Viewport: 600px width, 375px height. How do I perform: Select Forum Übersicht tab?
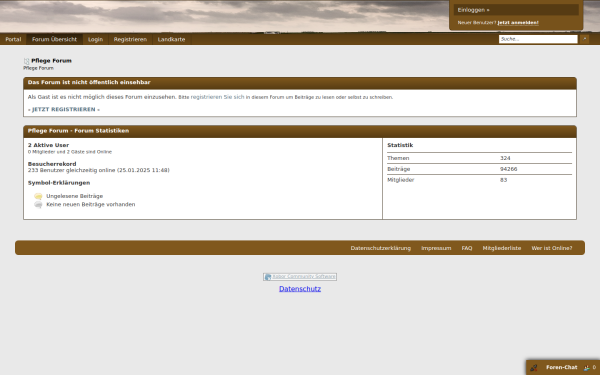point(54,39)
